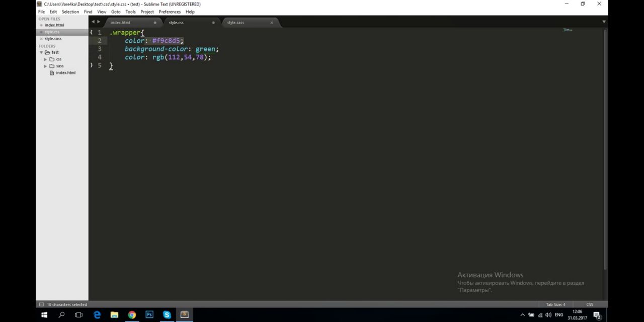Viewport: 644px width, 322px height.
Task: Go to previous tab with left arrow
Action: (x=93, y=22)
